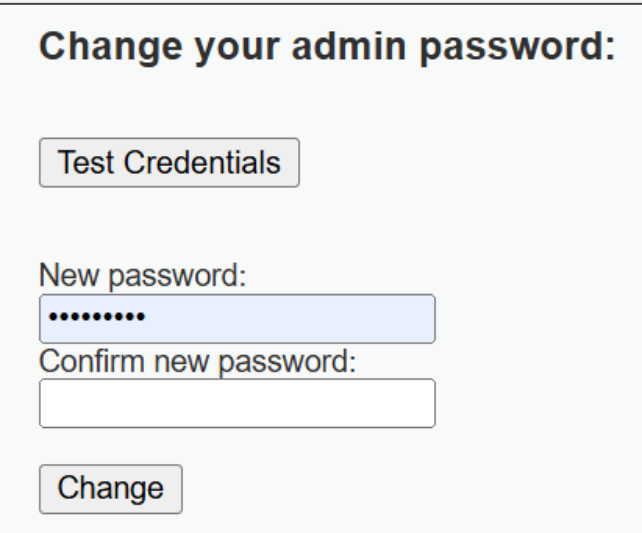The image size is (642, 533).
Task: Click the Confirm new password field
Action: pos(237,403)
